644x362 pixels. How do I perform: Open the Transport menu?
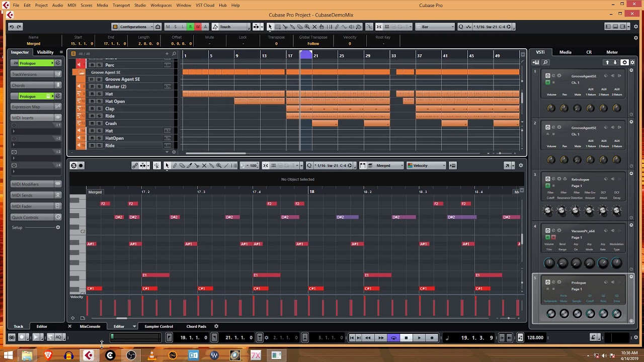pyautogui.click(x=121, y=5)
